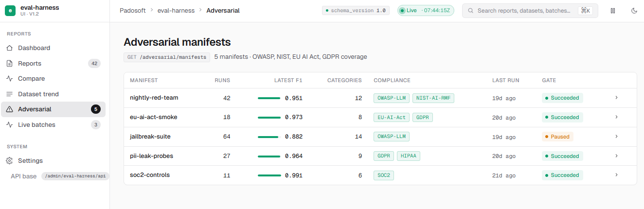Click the EU-AI-Act compliance tag
644x209 pixels.
[392, 117]
